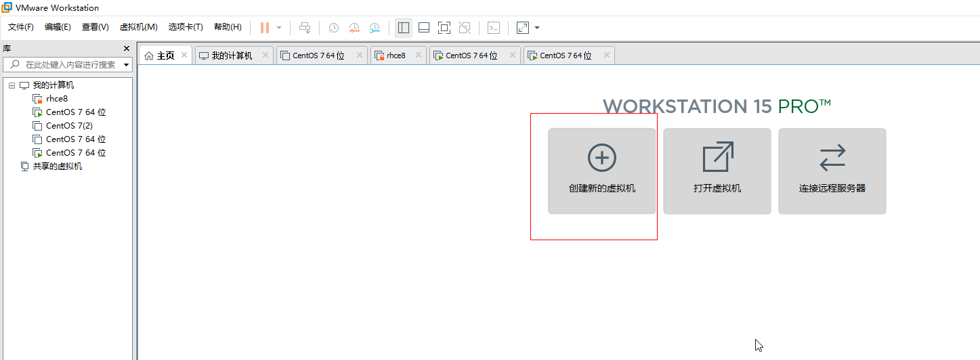Select CentOS 7(2) in the library tree

click(70, 126)
